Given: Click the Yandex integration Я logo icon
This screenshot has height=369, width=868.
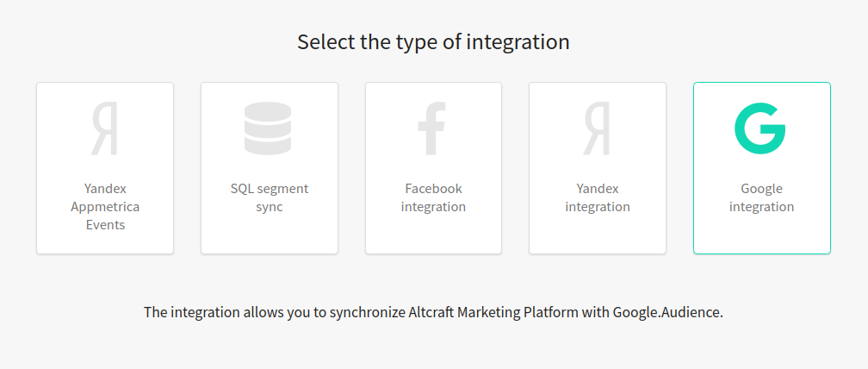Looking at the screenshot, I should pos(596,128).
